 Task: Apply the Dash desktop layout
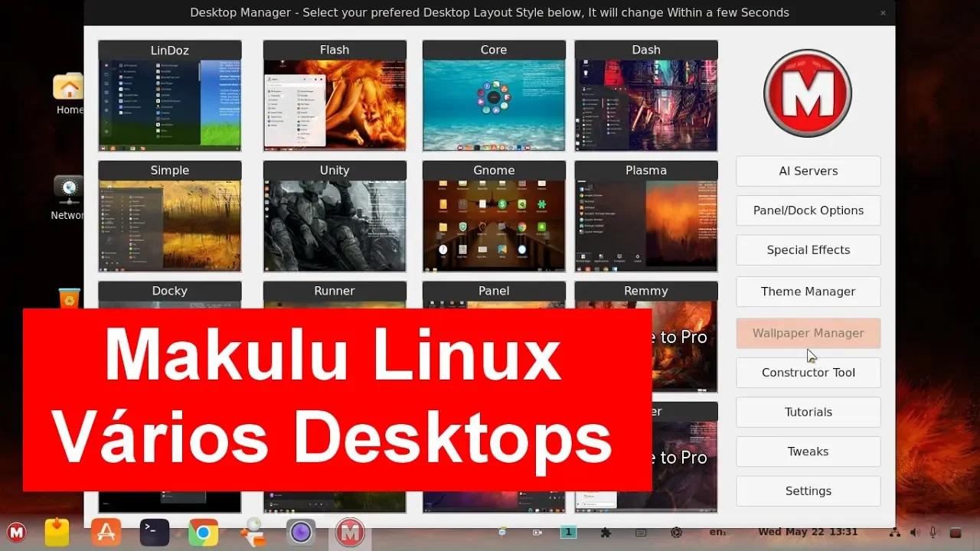[x=646, y=96]
